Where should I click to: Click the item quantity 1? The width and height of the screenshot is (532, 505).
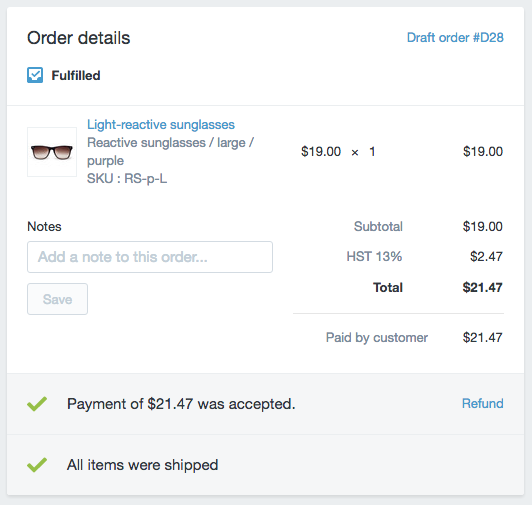click(x=372, y=152)
